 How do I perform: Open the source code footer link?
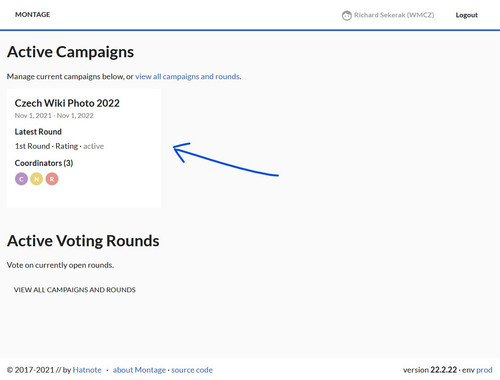coord(192,370)
